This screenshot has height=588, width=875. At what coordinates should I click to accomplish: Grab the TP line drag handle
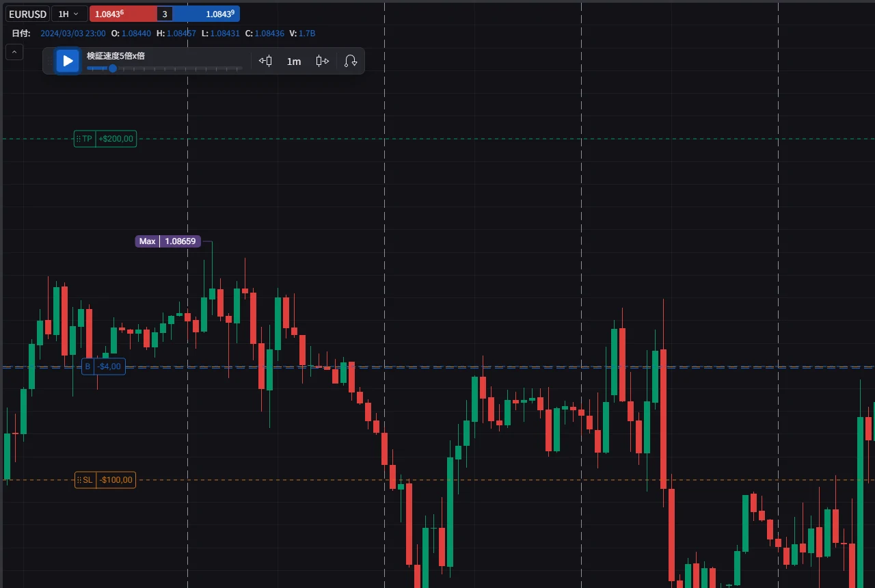pyautogui.click(x=78, y=139)
